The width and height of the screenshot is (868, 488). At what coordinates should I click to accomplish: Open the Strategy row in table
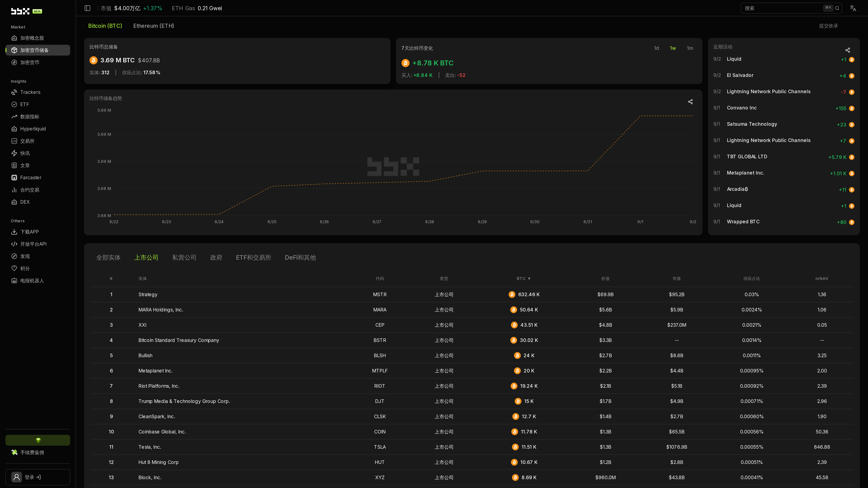click(471, 294)
